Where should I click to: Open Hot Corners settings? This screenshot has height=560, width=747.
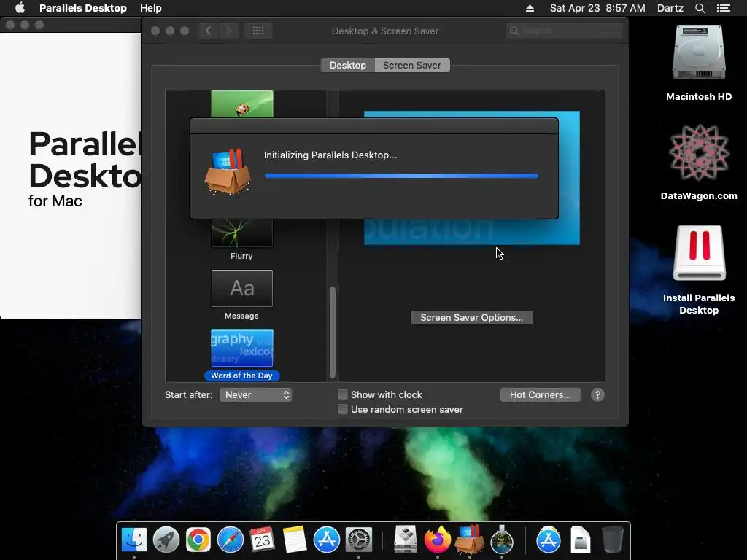(x=541, y=394)
